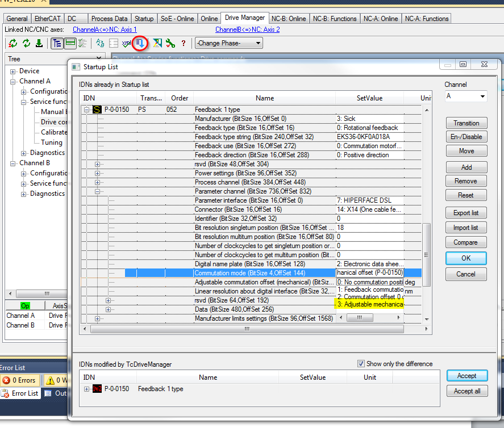
Task: Switch to the General tab
Action: [17, 19]
